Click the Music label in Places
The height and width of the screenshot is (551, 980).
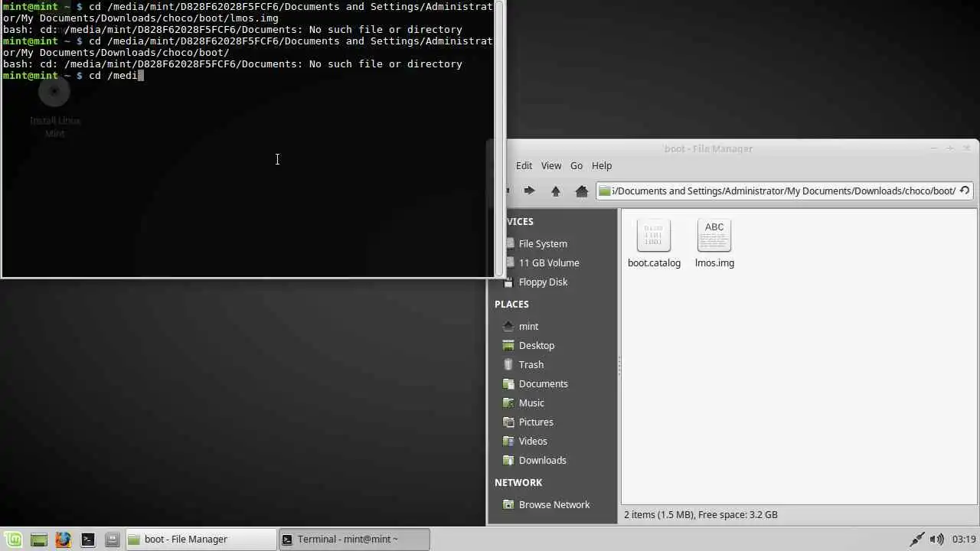coord(531,403)
